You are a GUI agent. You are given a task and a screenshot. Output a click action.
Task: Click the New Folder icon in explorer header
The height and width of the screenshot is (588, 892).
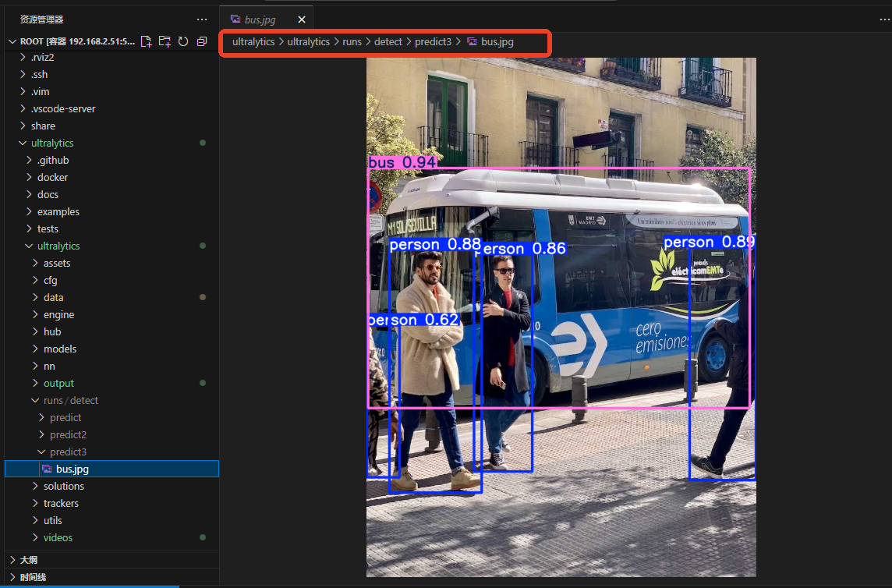(165, 41)
